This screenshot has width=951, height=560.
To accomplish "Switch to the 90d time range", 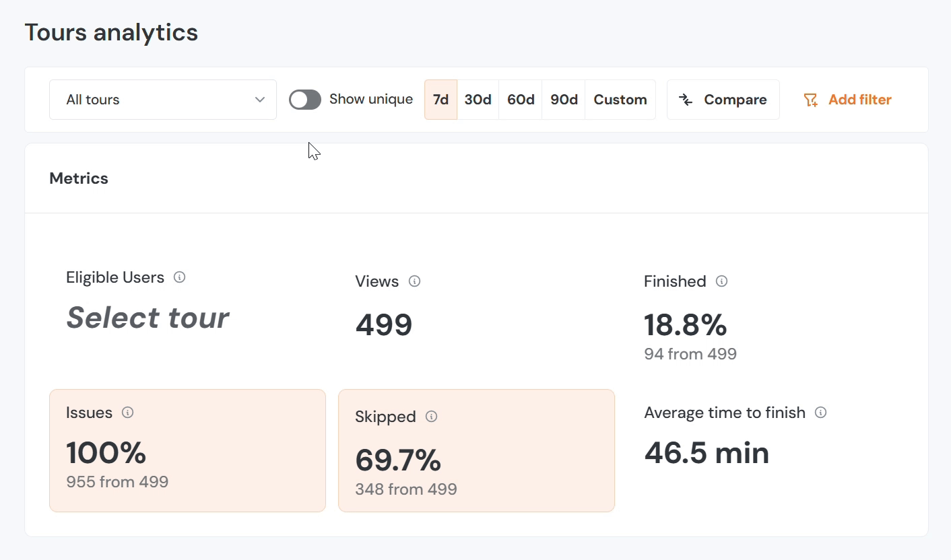I will tap(564, 100).
